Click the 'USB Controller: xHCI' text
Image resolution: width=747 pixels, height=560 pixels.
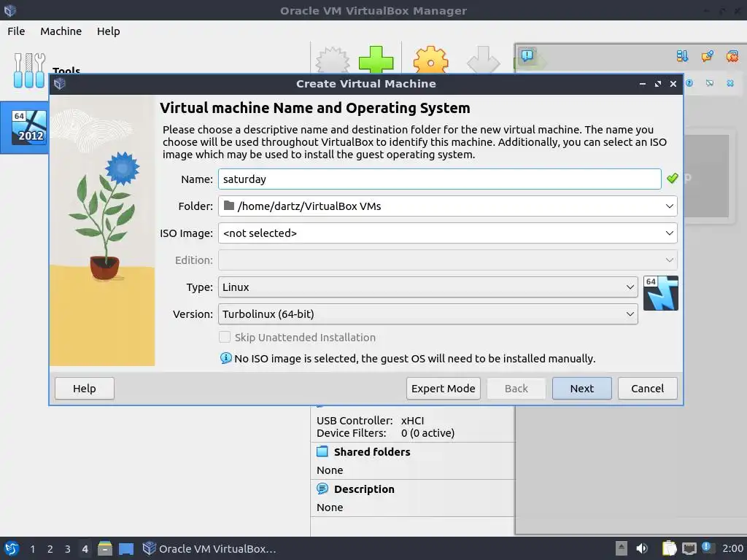tap(370, 421)
